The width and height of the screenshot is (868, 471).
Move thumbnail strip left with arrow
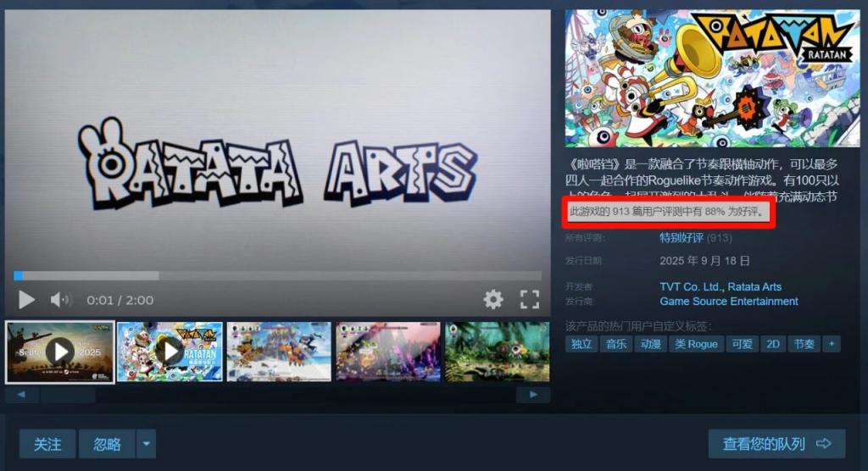click(x=21, y=395)
